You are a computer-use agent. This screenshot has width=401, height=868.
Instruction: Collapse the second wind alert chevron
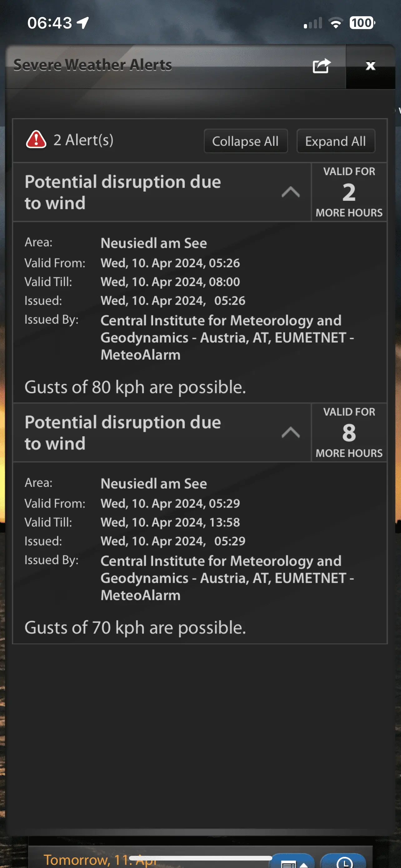pyautogui.click(x=290, y=433)
